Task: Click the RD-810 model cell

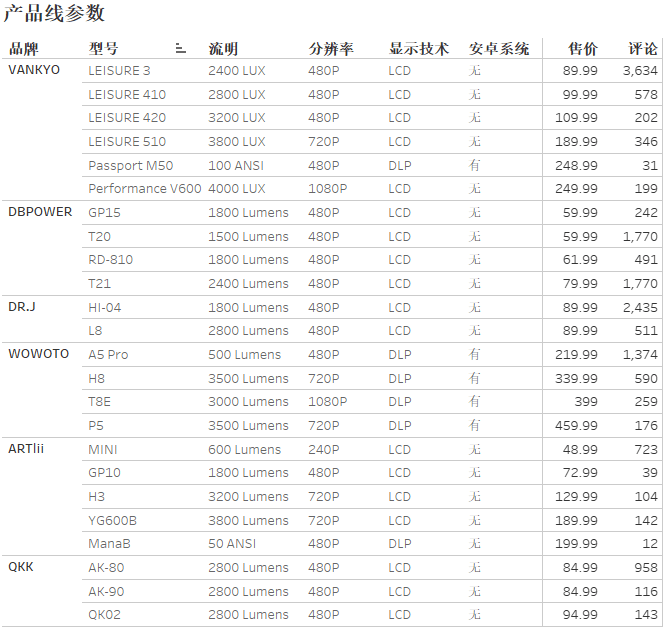Action: [110, 259]
